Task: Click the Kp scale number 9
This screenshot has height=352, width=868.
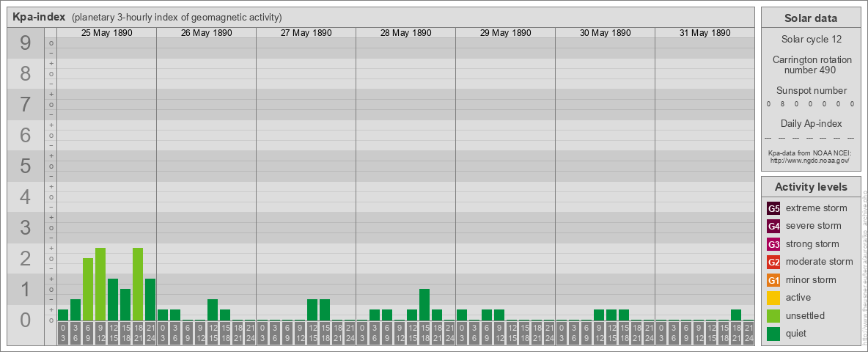Action: tap(26, 43)
